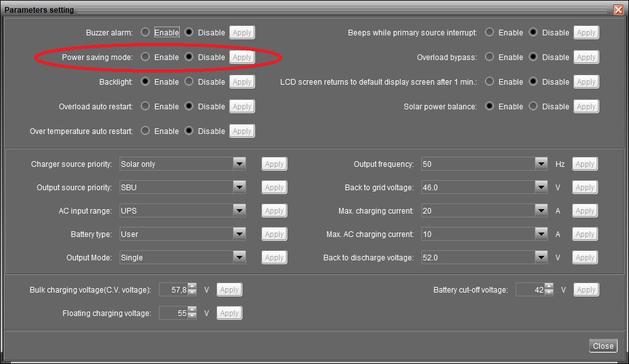Expand Max. charging current dropdown
Viewport: 629px width, 364px height.
(540, 210)
